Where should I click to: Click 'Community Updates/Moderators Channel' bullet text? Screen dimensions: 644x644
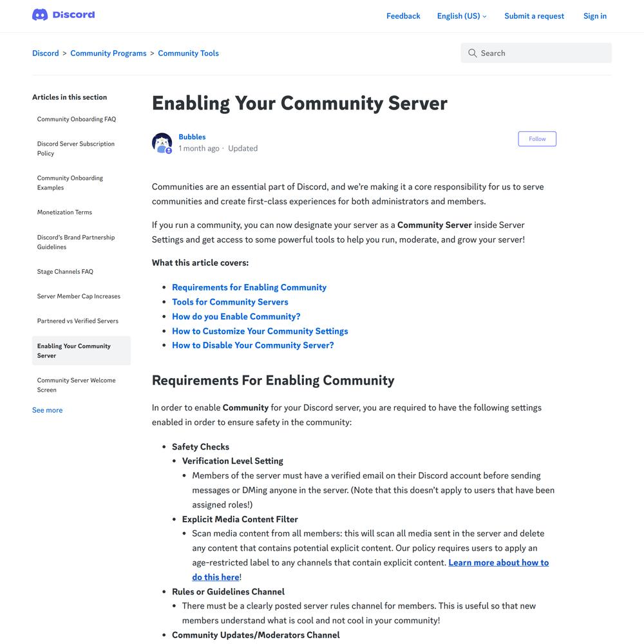(256, 635)
